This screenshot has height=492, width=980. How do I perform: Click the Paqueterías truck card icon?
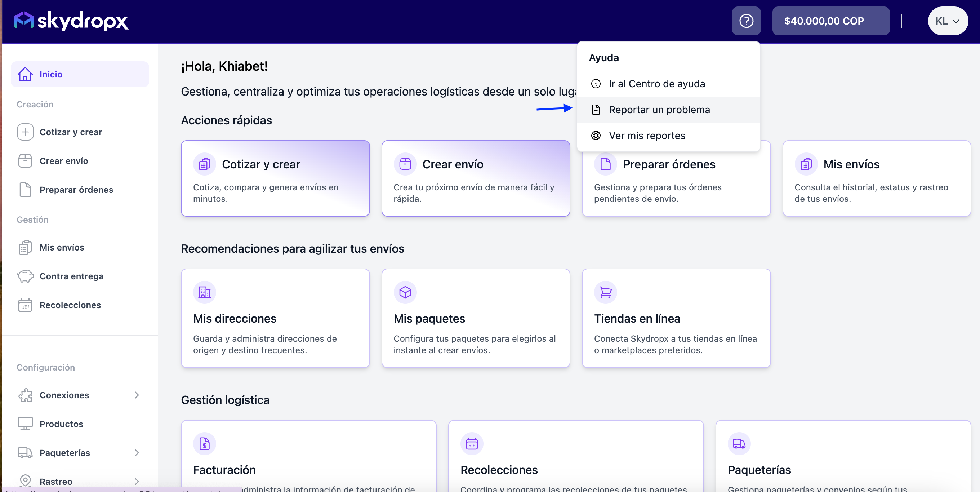click(739, 444)
